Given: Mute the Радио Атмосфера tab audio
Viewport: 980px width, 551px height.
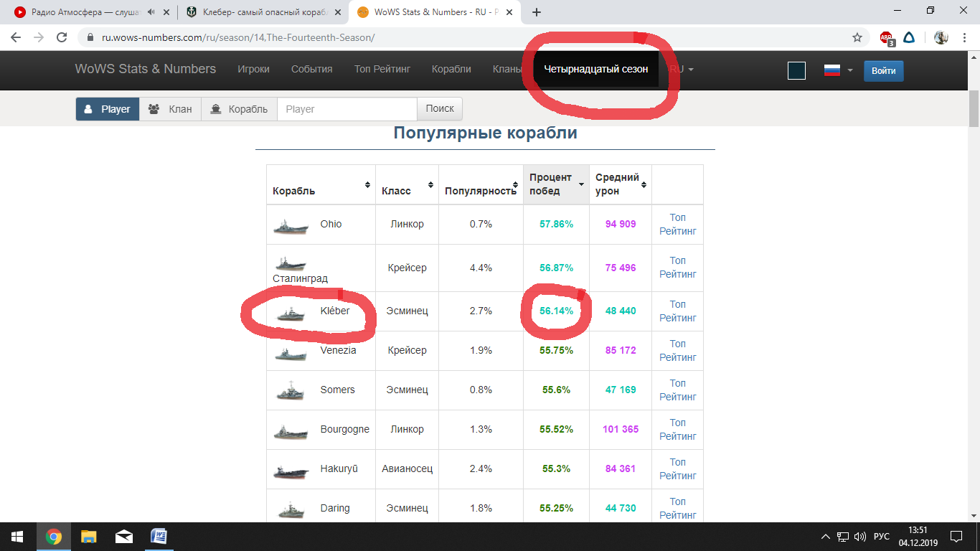Looking at the screenshot, I should coord(151,12).
